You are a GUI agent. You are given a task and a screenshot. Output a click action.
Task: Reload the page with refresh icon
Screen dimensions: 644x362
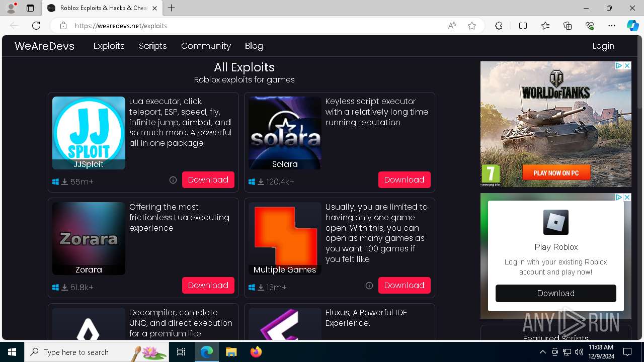tap(36, 26)
